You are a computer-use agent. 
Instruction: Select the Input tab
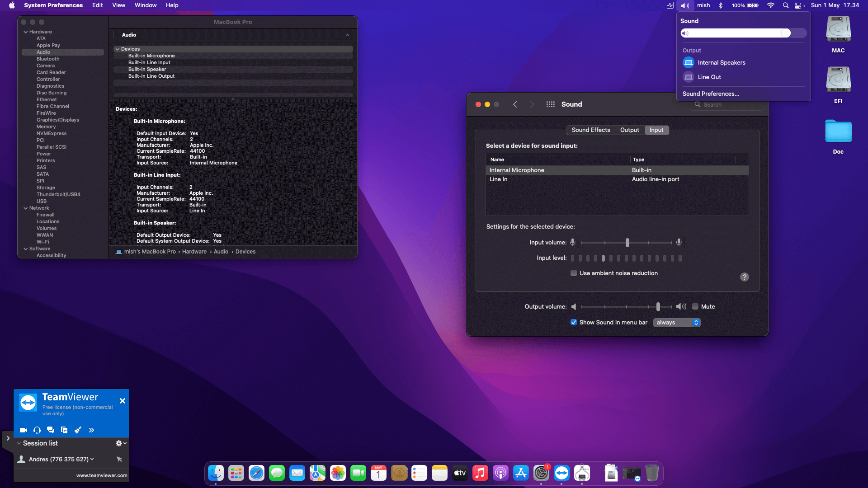coord(656,130)
